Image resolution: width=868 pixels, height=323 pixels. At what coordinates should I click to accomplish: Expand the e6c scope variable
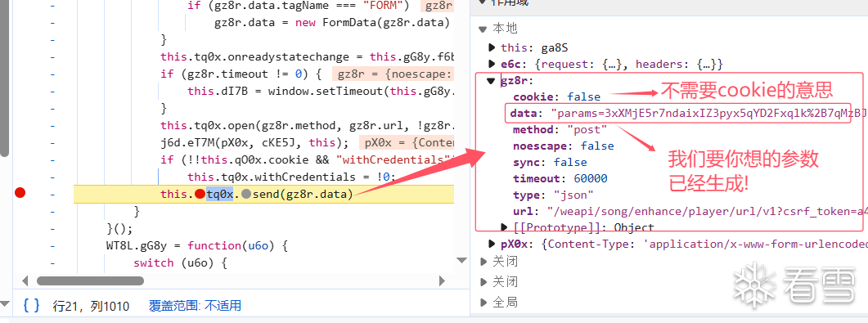pyautogui.click(x=492, y=64)
